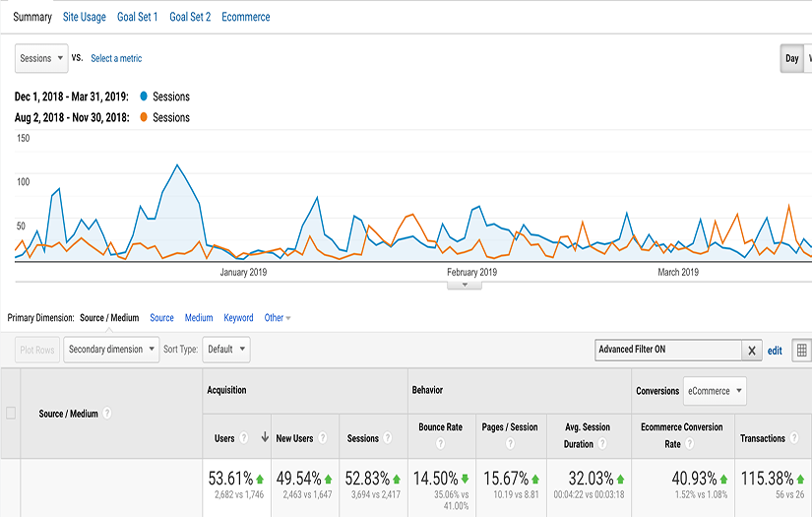812x517 pixels.
Task: Select the data table grid view icon
Action: [x=802, y=350]
